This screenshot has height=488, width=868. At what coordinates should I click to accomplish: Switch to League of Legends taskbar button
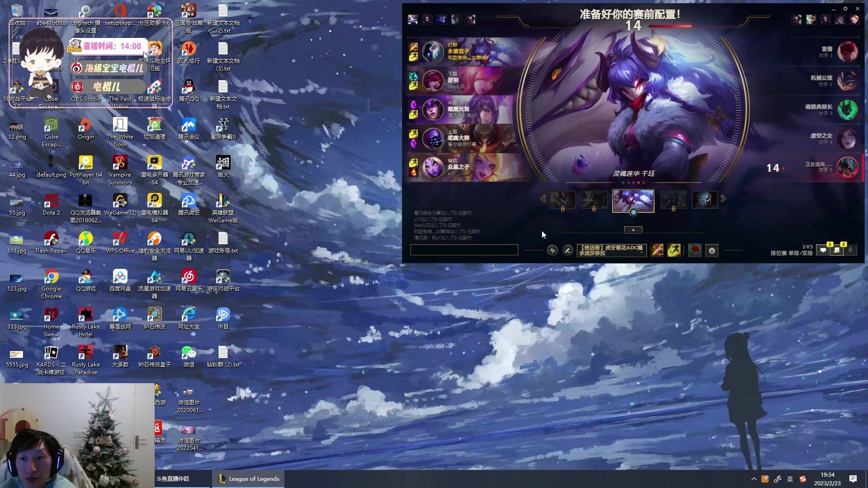pos(248,479)
